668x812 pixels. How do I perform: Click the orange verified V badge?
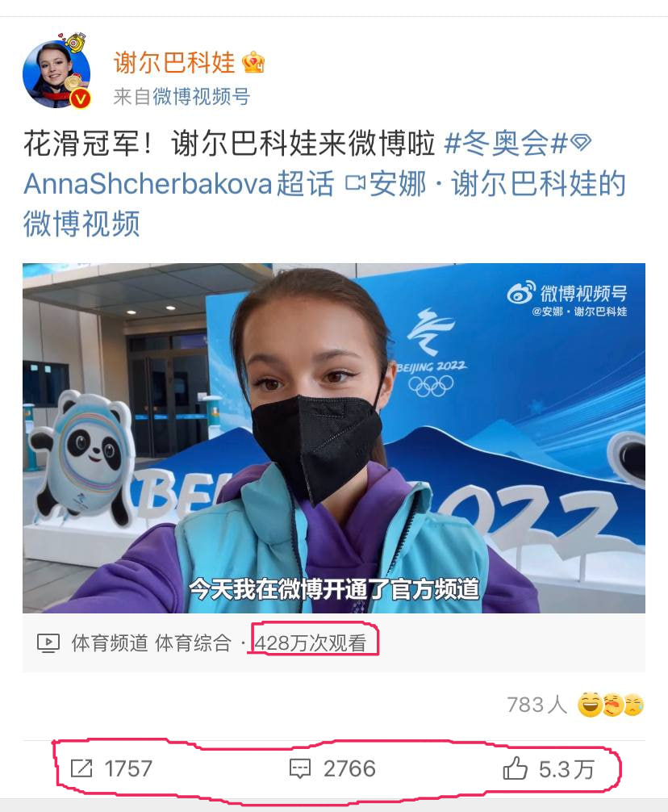tap(80, 98)
